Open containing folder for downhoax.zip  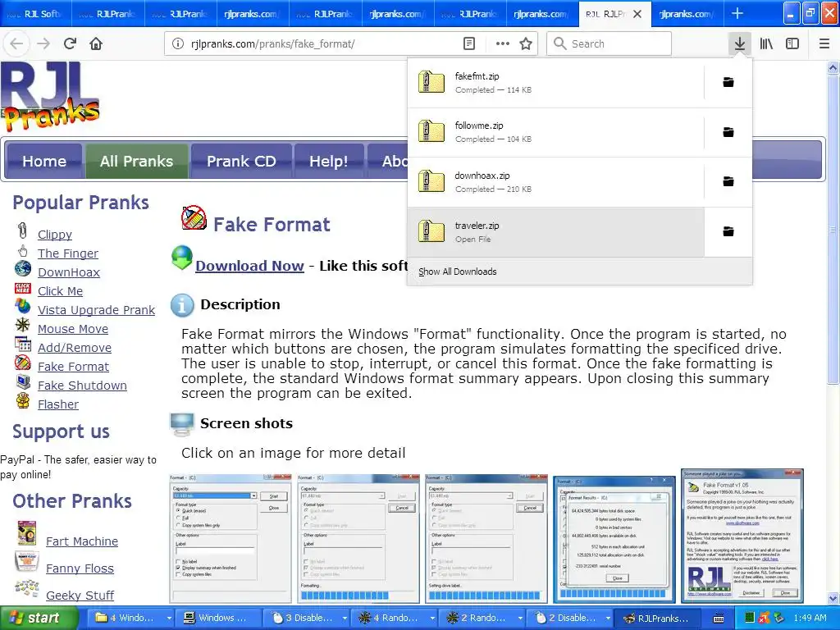tap(728, 181)
